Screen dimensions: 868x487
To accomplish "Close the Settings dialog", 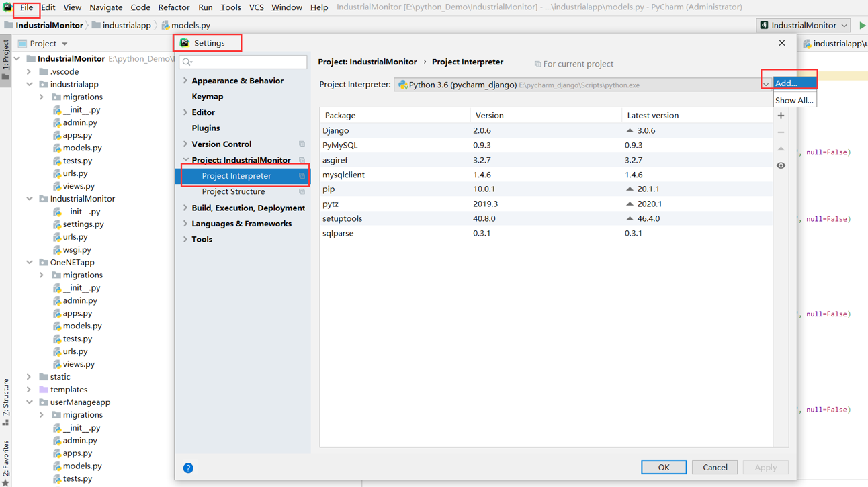I will pos(781,43).
